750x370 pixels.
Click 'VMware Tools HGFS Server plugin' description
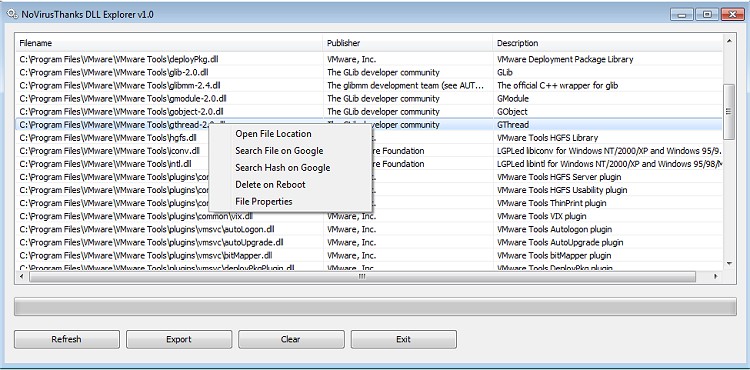click(559, 177)
